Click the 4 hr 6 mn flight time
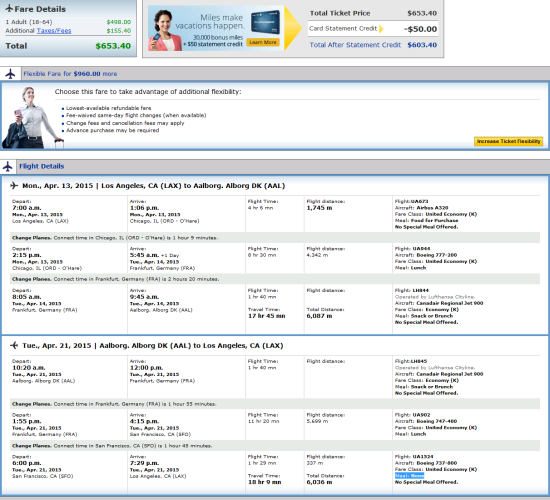 click(260, 208)
